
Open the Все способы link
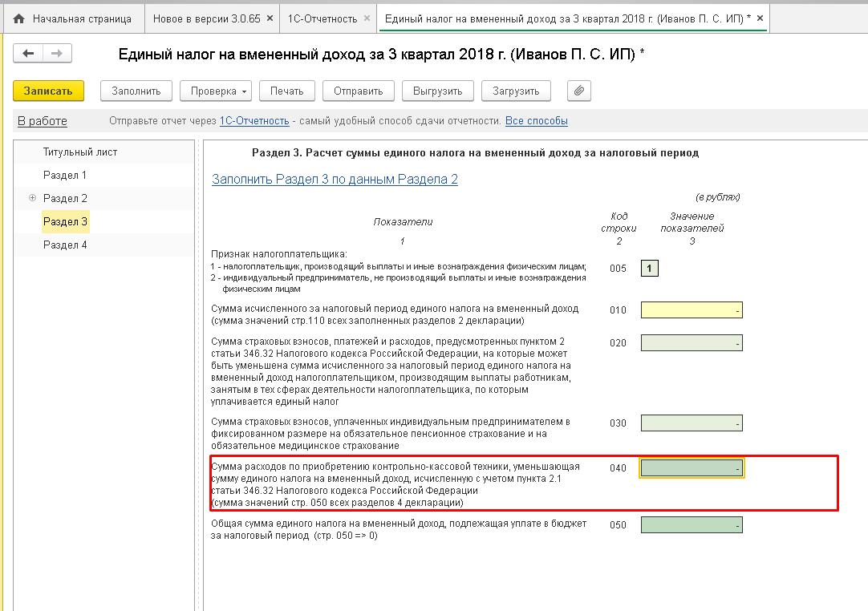point(536,121)
